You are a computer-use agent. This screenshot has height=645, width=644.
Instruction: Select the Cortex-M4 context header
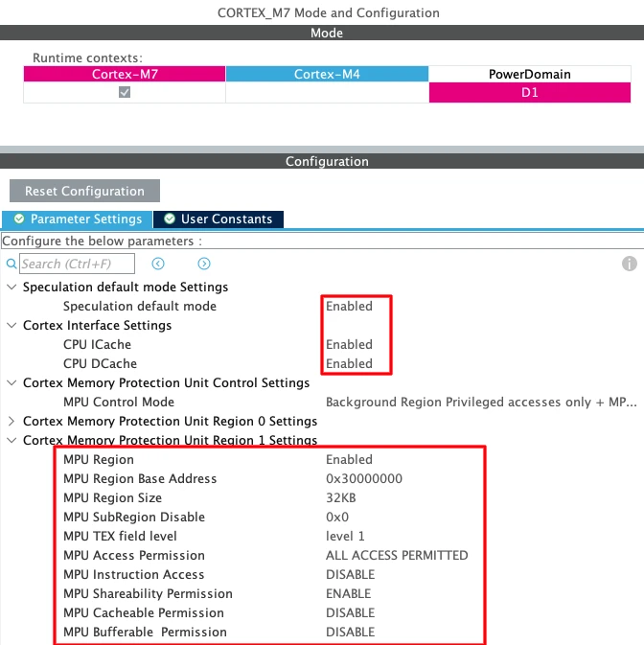[327, 74]
